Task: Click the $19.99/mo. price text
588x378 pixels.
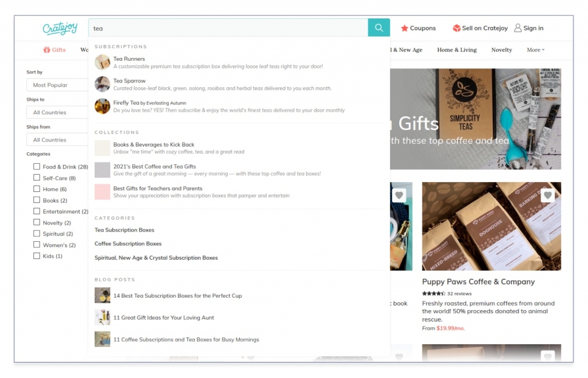Action: 450,328
